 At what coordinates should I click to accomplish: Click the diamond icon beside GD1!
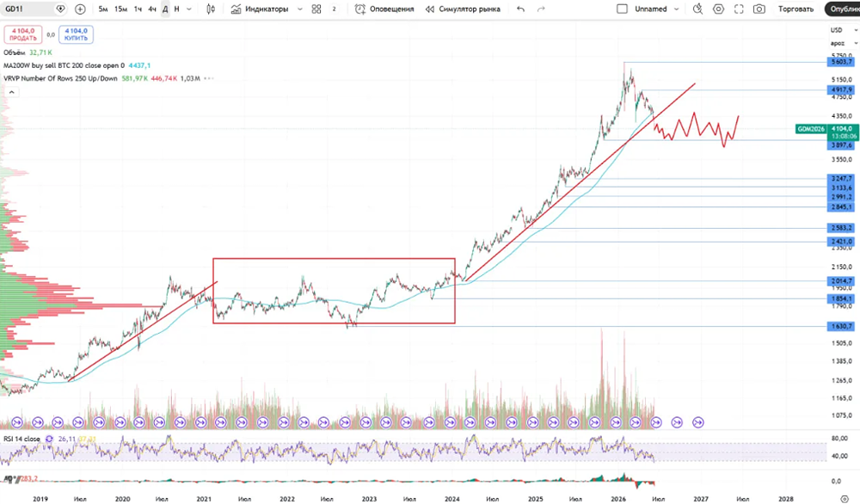60,9
